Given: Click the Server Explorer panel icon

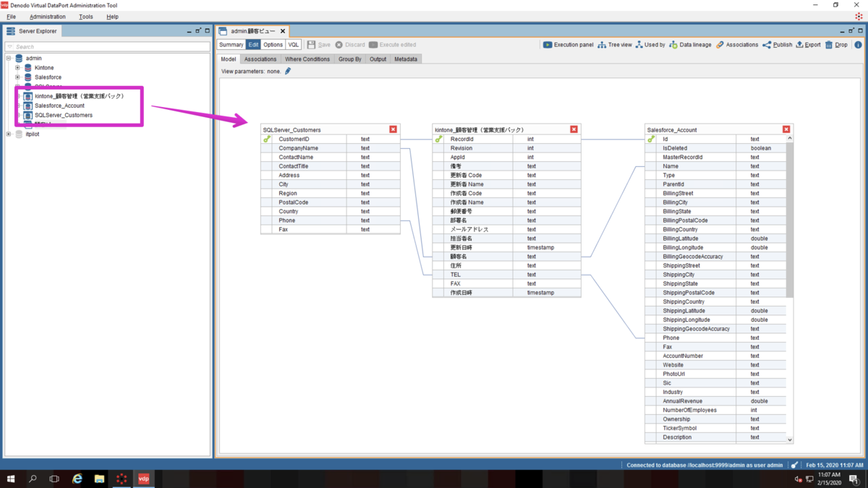Looking at the screenshot, I should pos(11,31).
